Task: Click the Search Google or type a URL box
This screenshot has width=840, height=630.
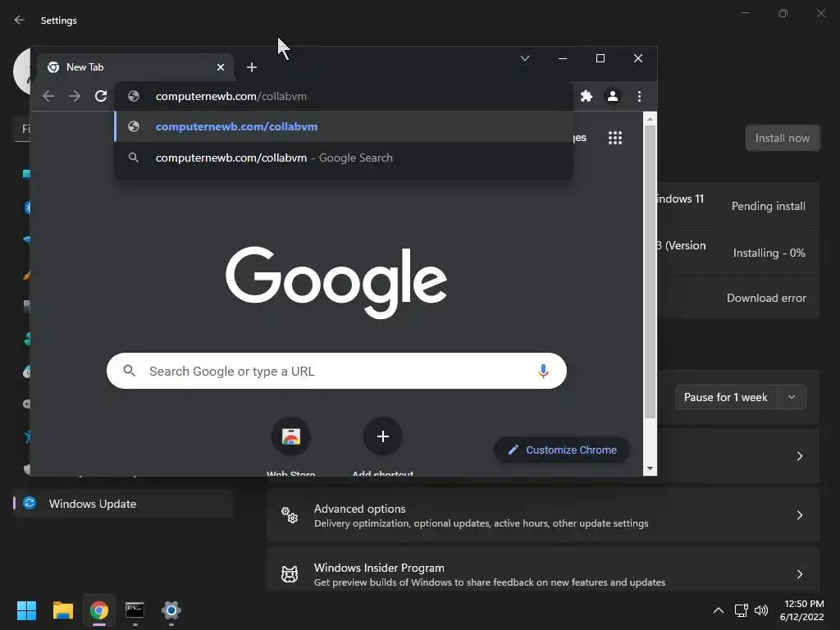Action: pos(336,372)
